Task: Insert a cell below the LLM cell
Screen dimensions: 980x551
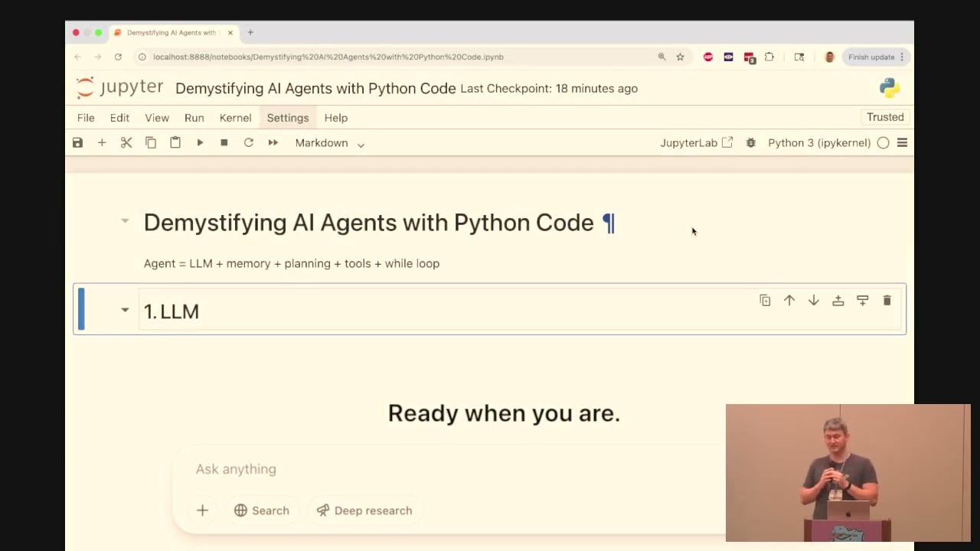Action: pos(863,301)
